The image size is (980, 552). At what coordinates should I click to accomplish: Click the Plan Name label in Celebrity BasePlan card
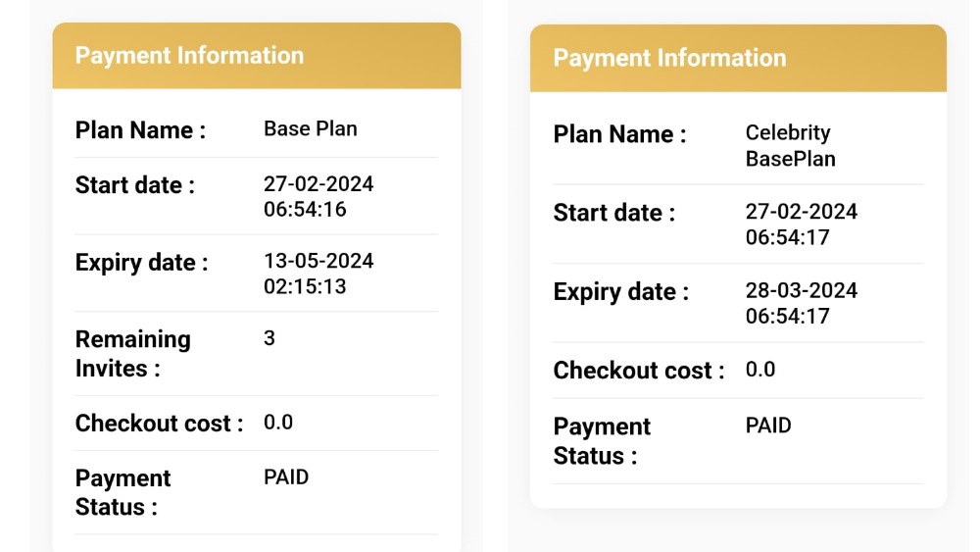point(619,134)
